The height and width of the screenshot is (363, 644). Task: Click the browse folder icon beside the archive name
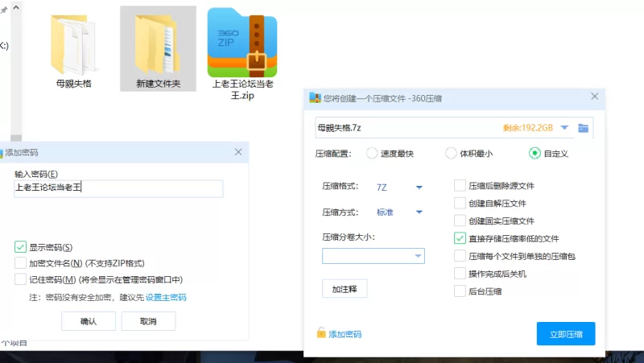coord(583,128)
